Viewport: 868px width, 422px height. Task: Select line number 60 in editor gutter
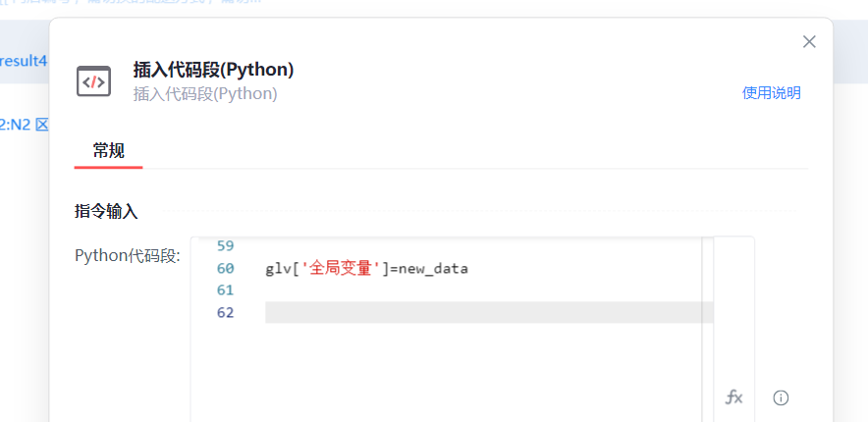[225, 268]
